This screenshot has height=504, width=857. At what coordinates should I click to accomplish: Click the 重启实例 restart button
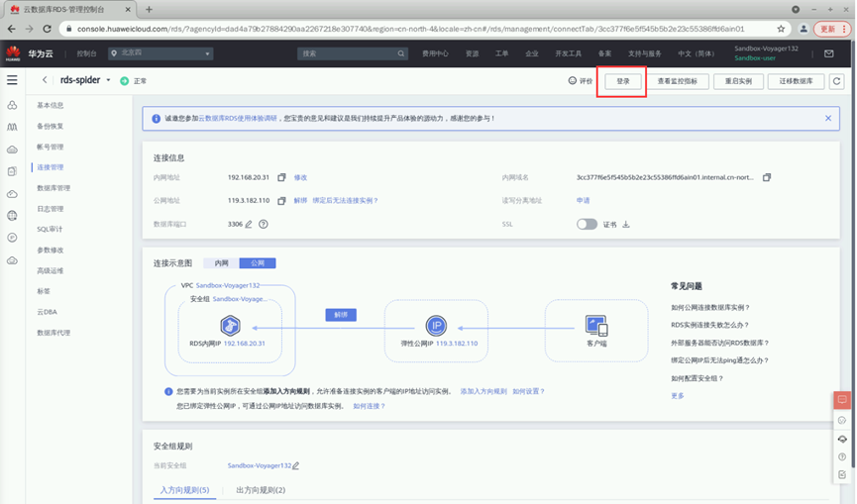point(738,81)
